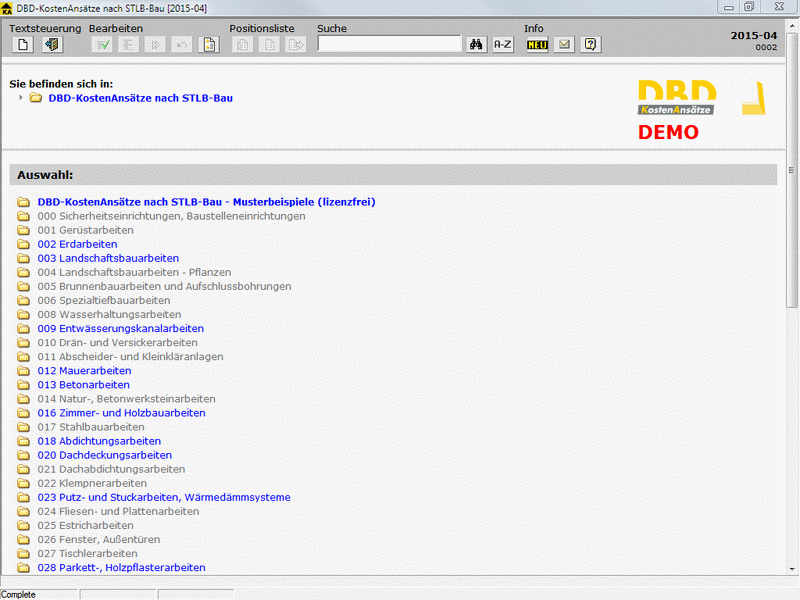800x600 pixels.
Task: Open 013 Betonarbeiten
Action: pos(83,385)
